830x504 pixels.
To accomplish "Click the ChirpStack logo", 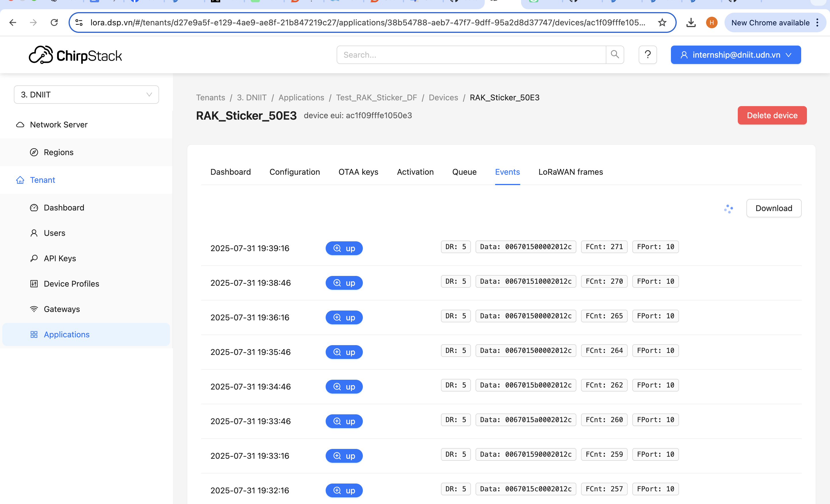I will pos(76,55).
